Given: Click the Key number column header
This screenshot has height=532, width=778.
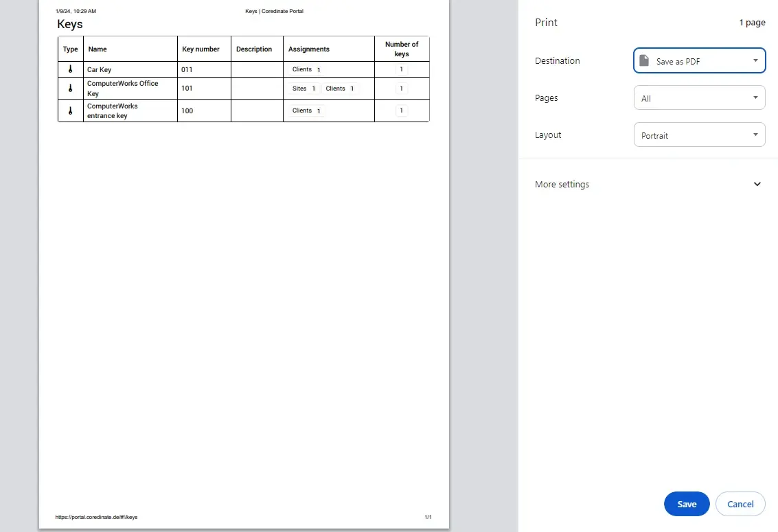Looking at the screenshot, I should coord(201,49).
